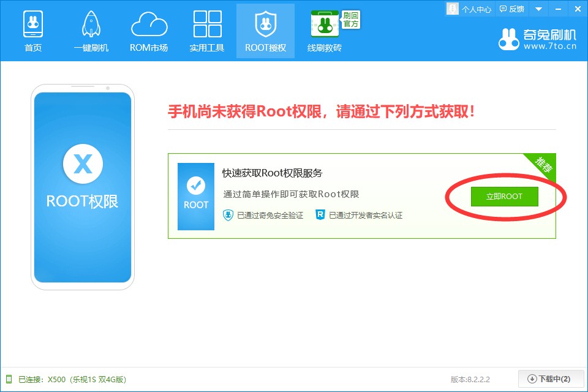Image resolution: width=588 pixels, height=392 pixels.
Task: Click the phone ROOT权限 preview image
Action: pyautogui.click(x=83, y=187)
